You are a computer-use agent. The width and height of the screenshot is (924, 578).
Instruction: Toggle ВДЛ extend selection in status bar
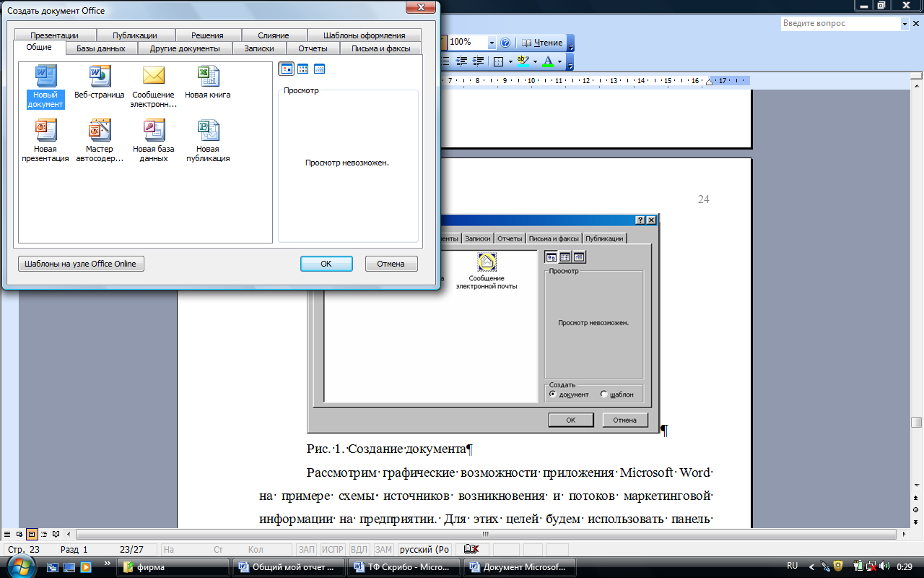click(x=359, y=550)
